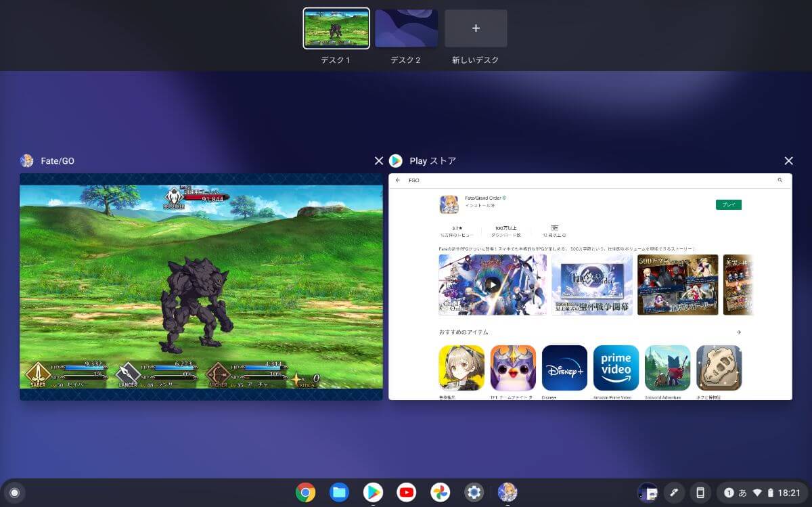Open the 500万 screenshot thumbnail
Viewport: 812px width, 507px height.
coord(677,285)
